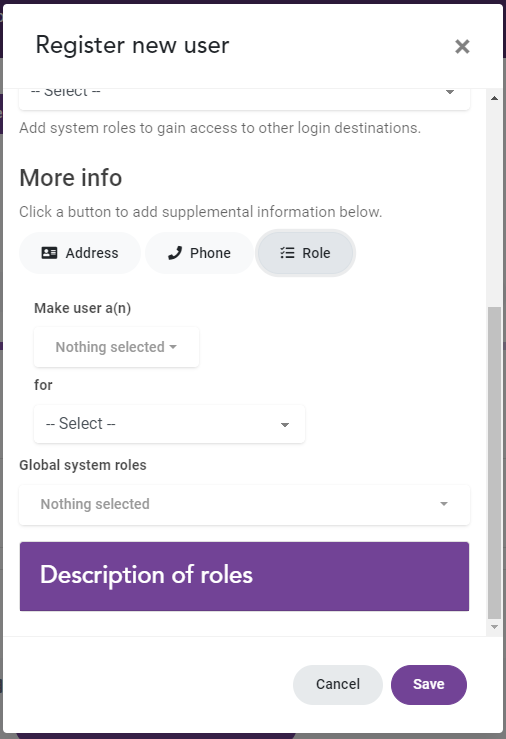Screen dimensions: 506x739
Task: Click the vertical scrollbar thumb
Action: coord(494,462)
